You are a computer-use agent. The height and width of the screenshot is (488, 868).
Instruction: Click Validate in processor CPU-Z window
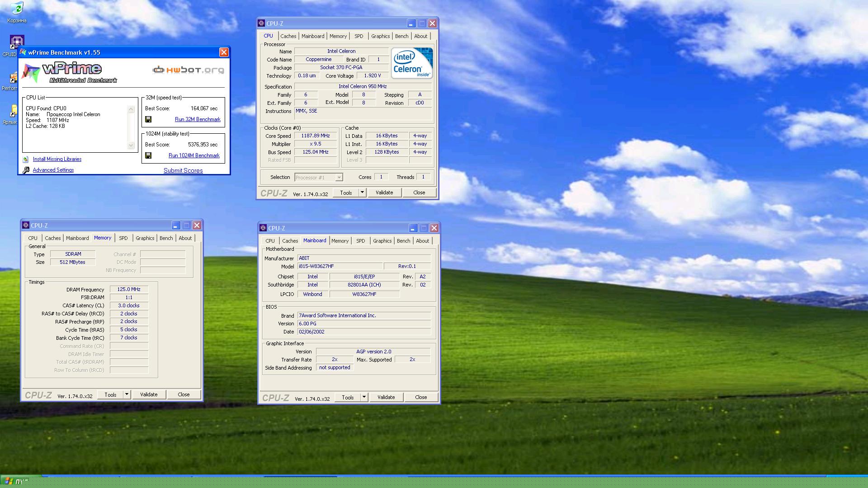[384, 192]
